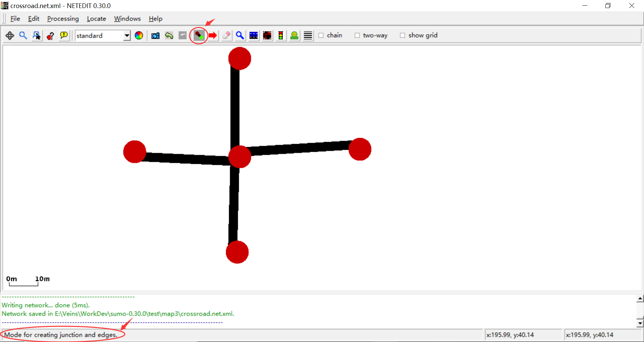Select the create edge mode tool
Screen dimensions: 644x342
(198, 36)
